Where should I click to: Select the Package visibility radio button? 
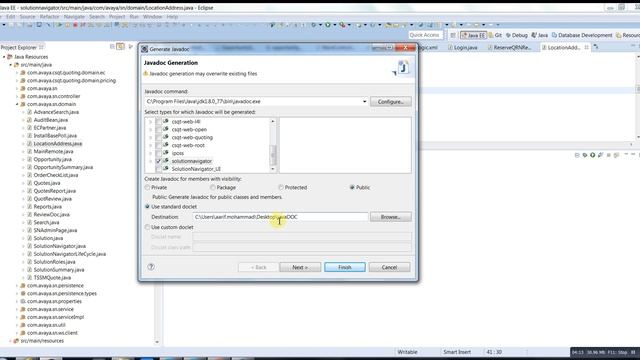[x=213, y=187]
